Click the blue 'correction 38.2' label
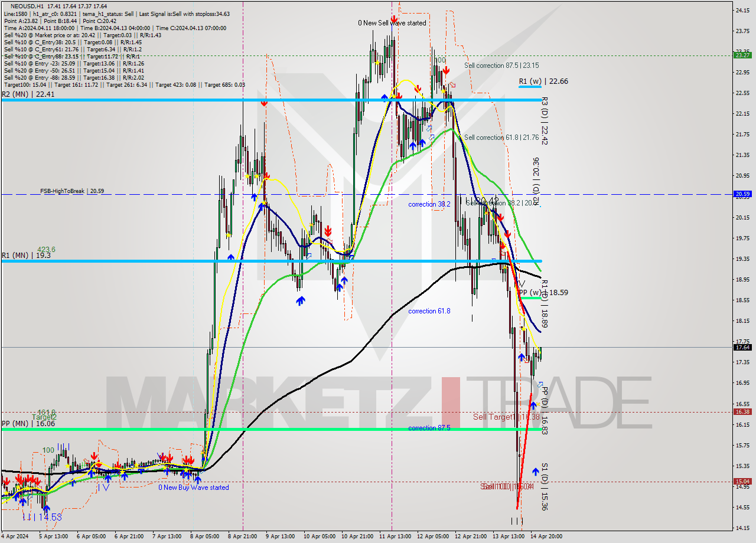This screenshot has width=756, height=543. point(429,204)
